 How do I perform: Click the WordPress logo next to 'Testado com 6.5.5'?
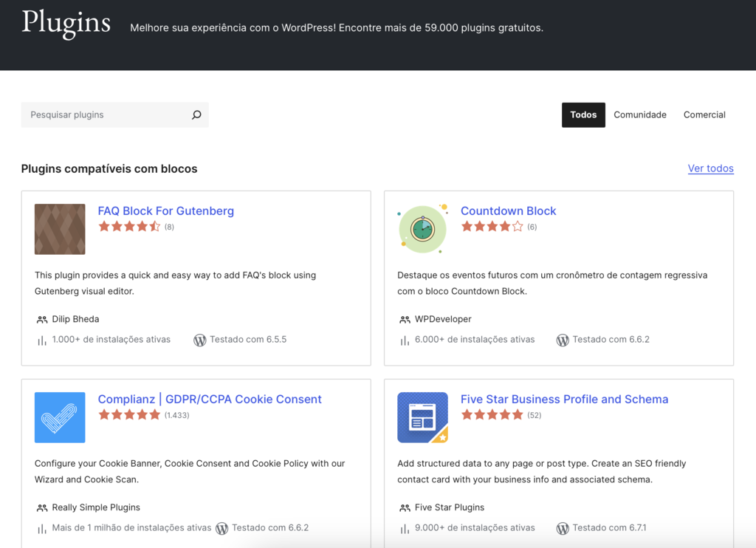(x=199, y=339)
